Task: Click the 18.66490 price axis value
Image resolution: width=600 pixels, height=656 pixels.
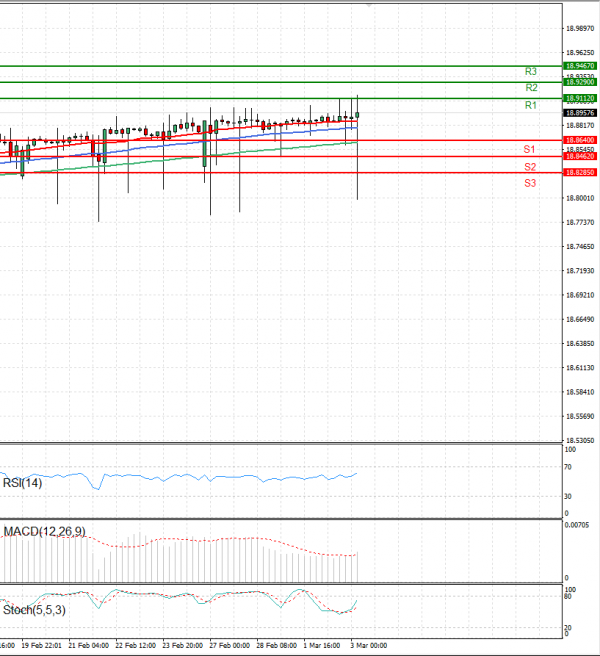Action: click(580, 320)
